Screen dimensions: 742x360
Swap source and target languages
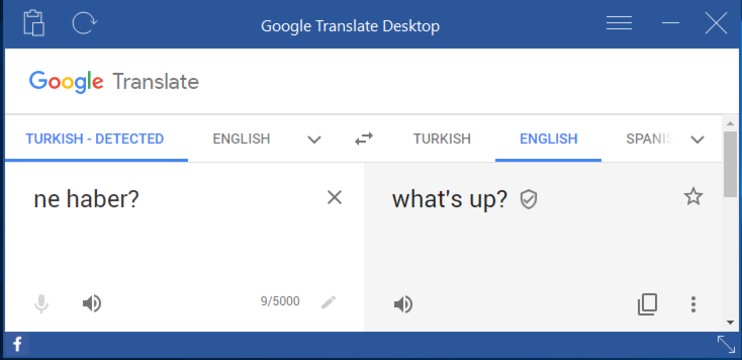pyautogui.click(x=363, y=139)
